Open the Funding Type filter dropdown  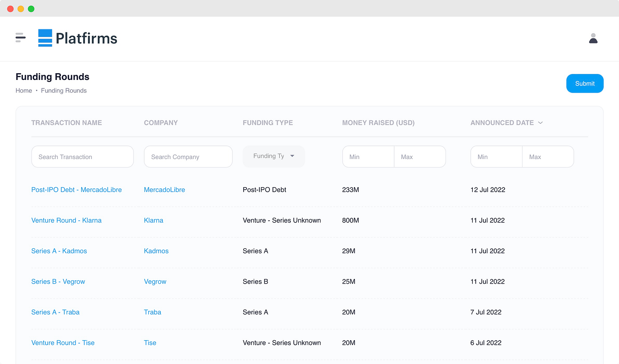(274, 156)
